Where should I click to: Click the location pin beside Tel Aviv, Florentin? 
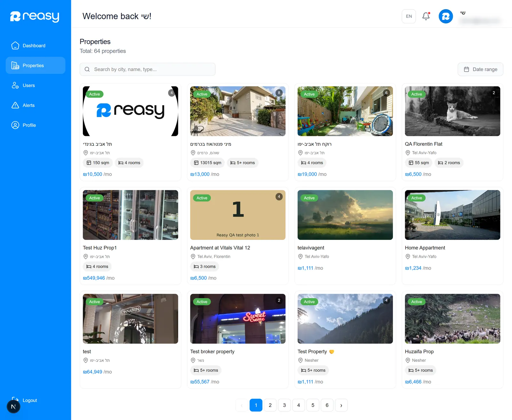click(193, 257)
